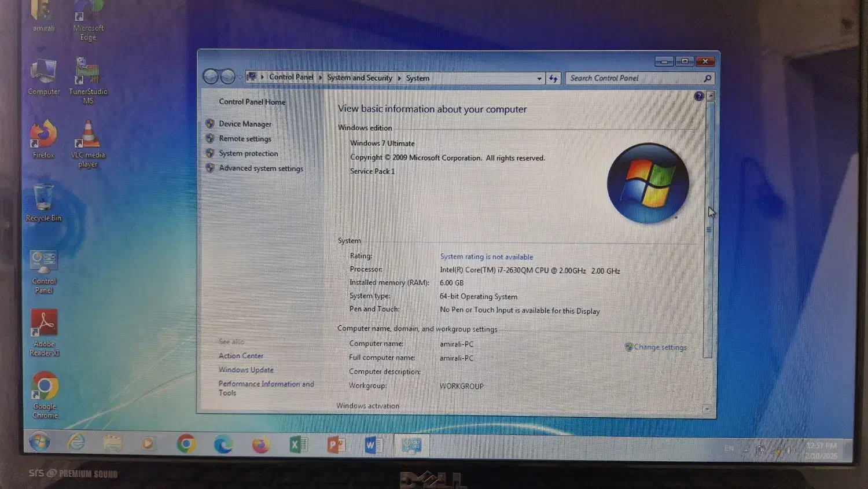Viewport: 868px width, 489px height.
Task: Open Windows Update link
Action: point(246,370)
